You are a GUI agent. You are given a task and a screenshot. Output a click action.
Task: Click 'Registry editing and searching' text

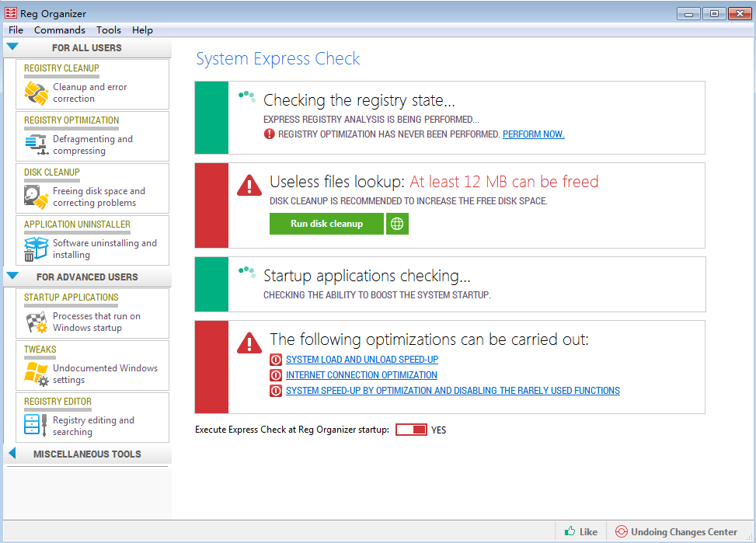tap(93, 426)
